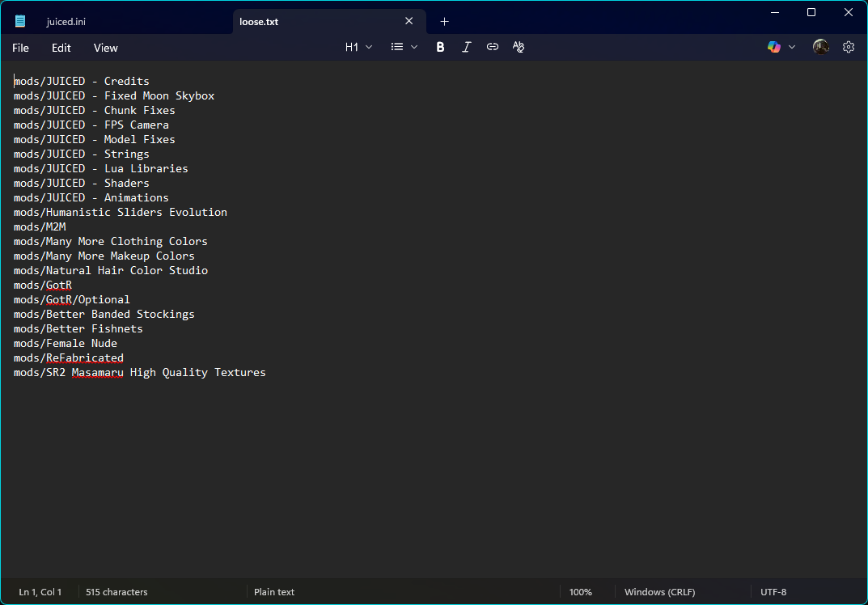
Task: Open Notepad settings gear
Action: (848, 48)
